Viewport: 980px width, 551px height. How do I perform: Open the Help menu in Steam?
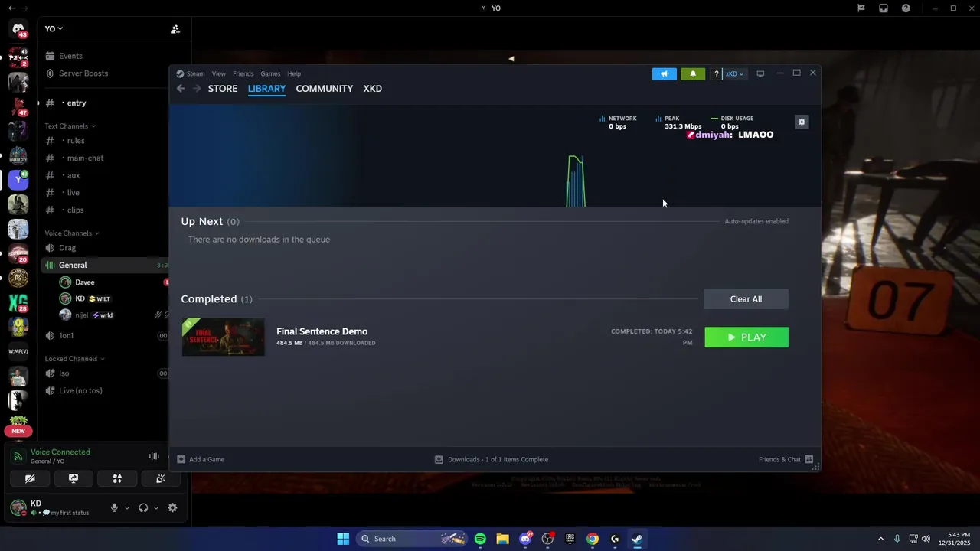pos(294,74)
